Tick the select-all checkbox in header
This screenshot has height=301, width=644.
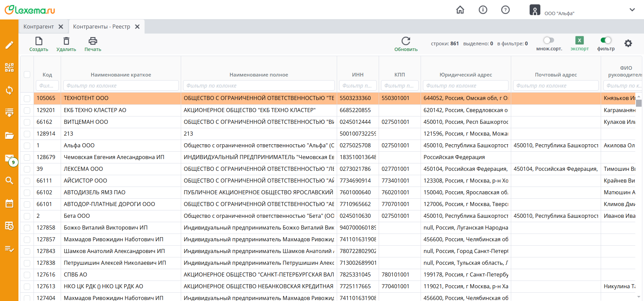point(27,74)
